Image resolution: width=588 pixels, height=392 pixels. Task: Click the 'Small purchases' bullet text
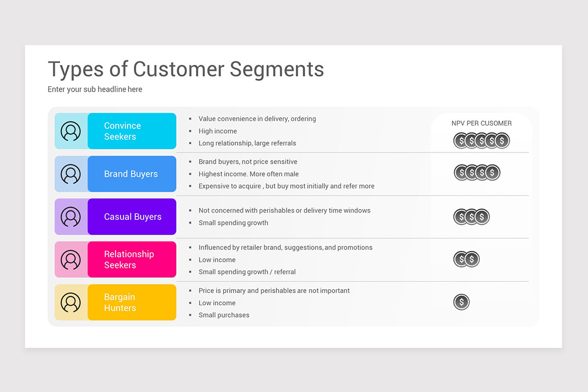click(x=224, y=315)
